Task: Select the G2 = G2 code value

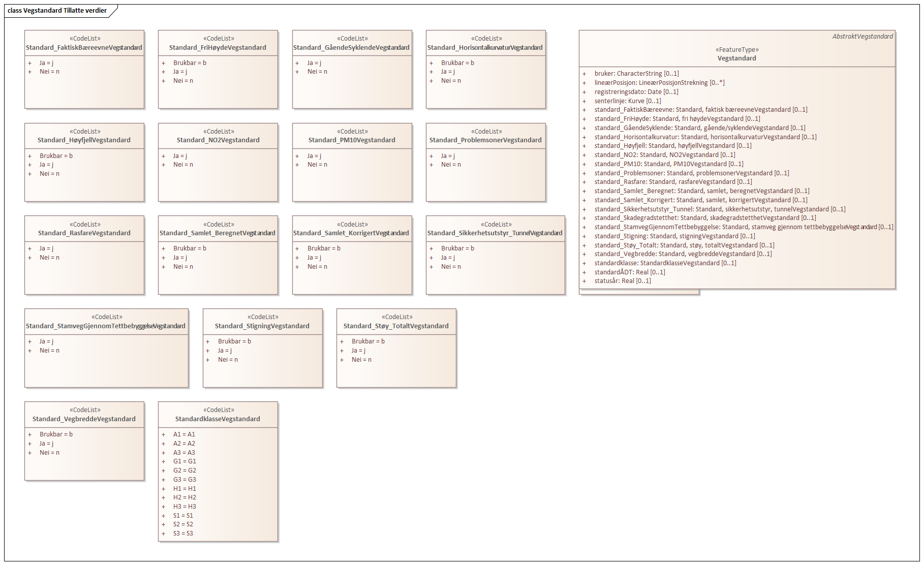Action: 184,470
